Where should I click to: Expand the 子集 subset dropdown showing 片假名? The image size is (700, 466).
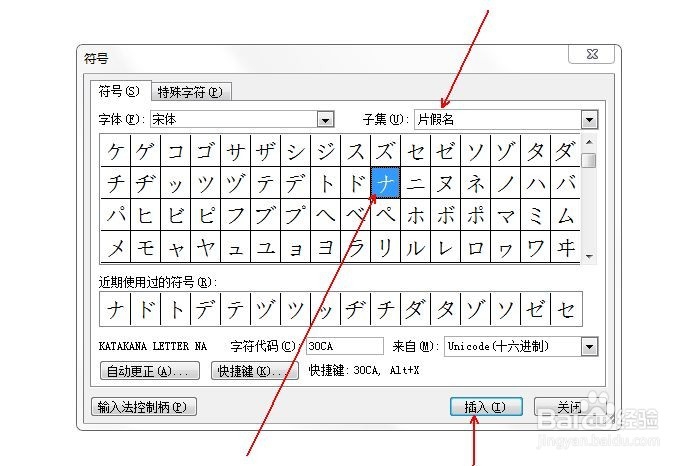589,120
